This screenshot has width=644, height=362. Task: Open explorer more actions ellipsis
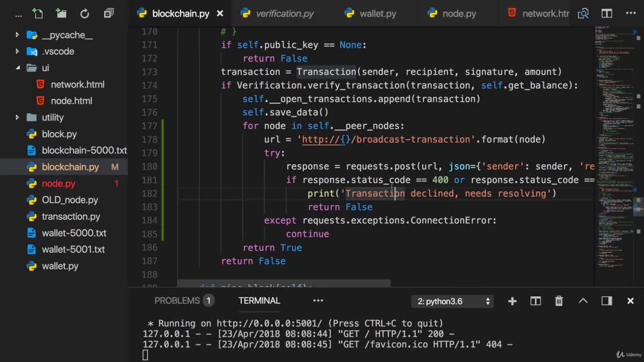coord(19,15)
